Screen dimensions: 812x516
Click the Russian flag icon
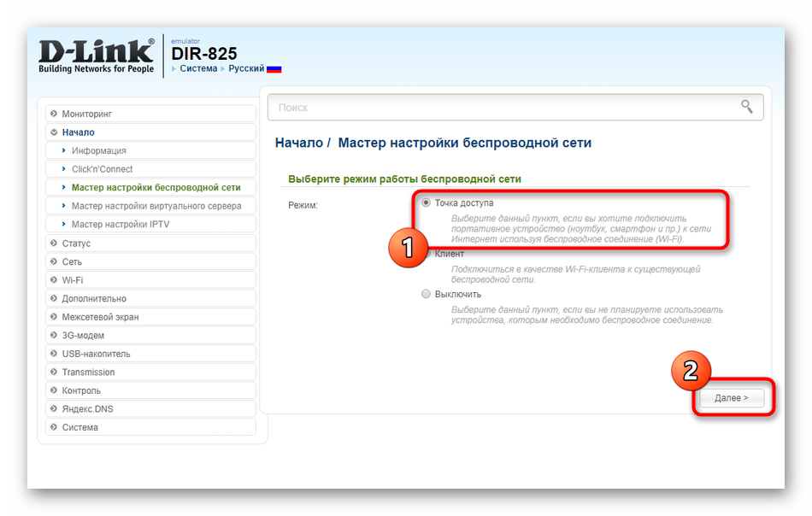(274, 69)
